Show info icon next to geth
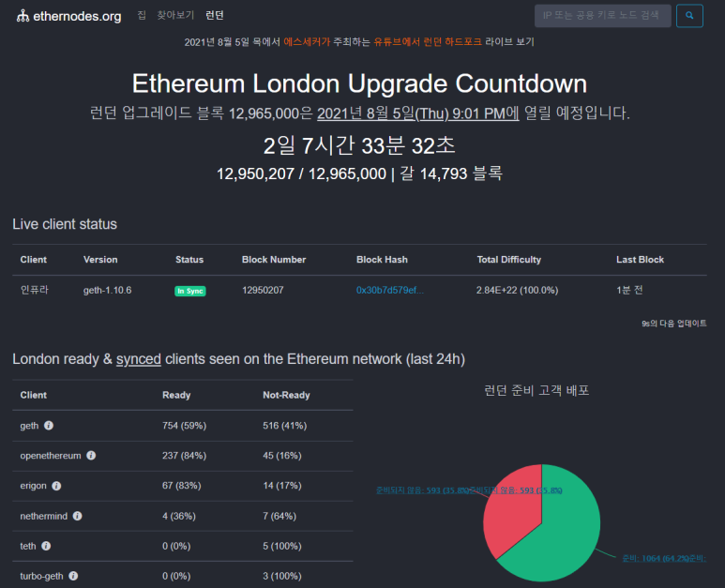 [49, 425]
